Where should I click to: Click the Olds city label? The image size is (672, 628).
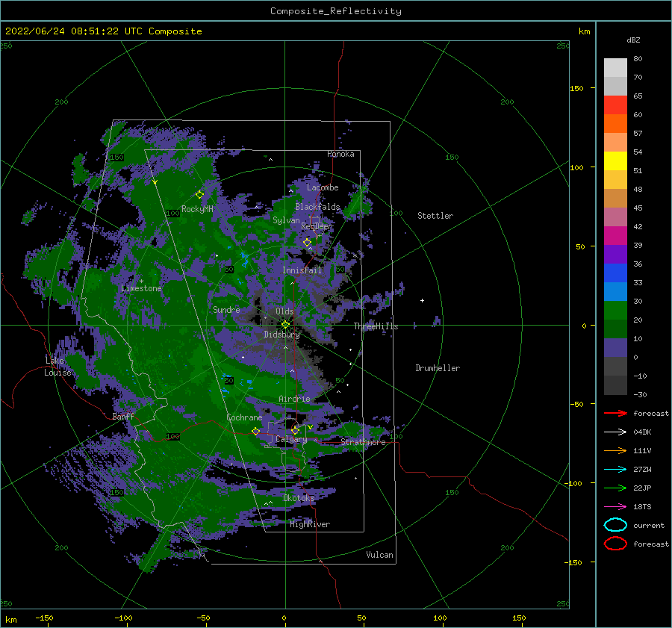pyautogui.click(x=284, y=311)
